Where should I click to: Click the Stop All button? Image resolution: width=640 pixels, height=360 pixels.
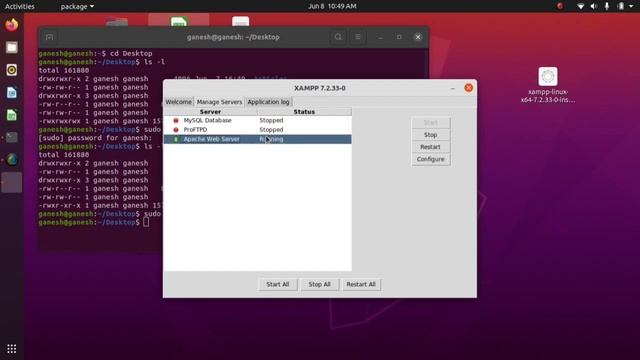point(320,284)
